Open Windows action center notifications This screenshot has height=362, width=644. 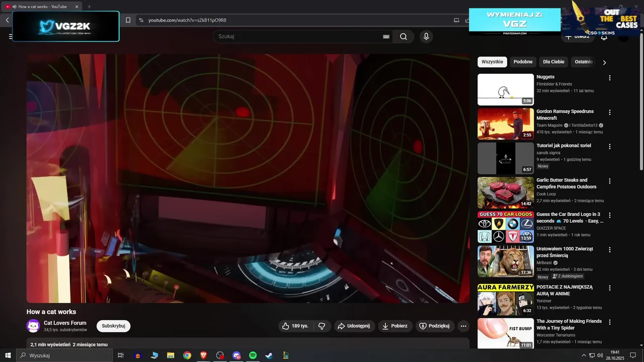[x=633, y=355]
